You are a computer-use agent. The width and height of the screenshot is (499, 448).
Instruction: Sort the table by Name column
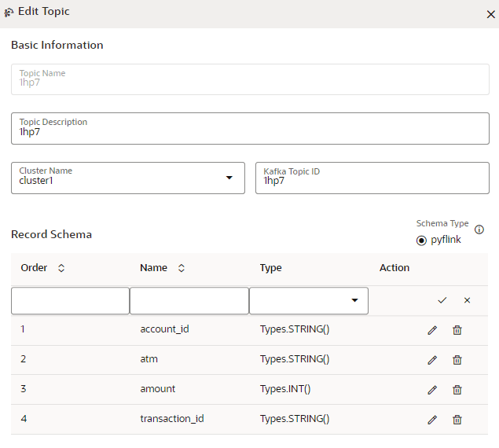point(182,268)
